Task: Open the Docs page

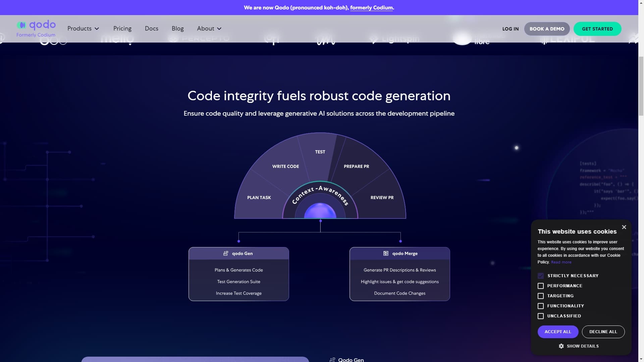Action: (x=152, y=28)
